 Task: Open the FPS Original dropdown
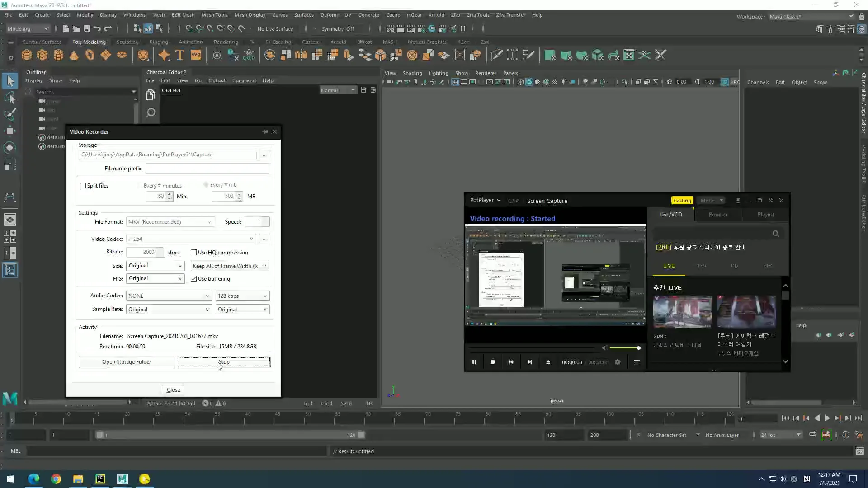155,278
